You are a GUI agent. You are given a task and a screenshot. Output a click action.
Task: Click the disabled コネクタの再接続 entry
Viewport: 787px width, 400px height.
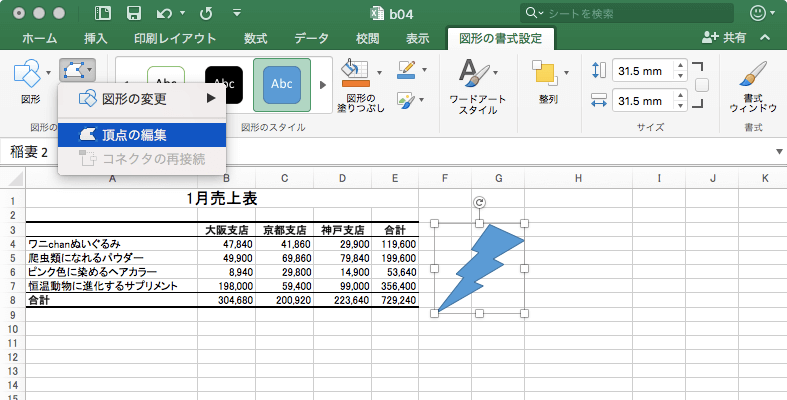click(x=142, y=159)
